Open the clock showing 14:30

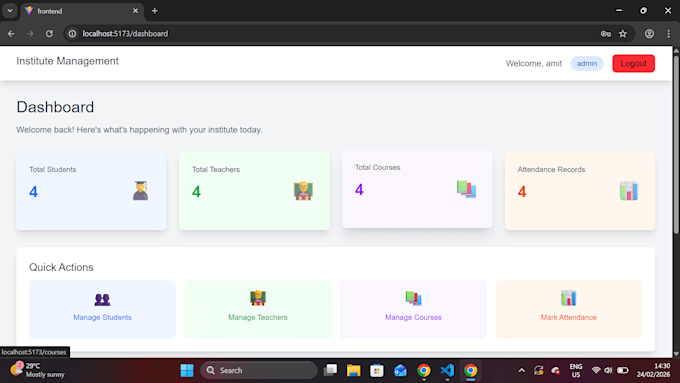point(653,370)
